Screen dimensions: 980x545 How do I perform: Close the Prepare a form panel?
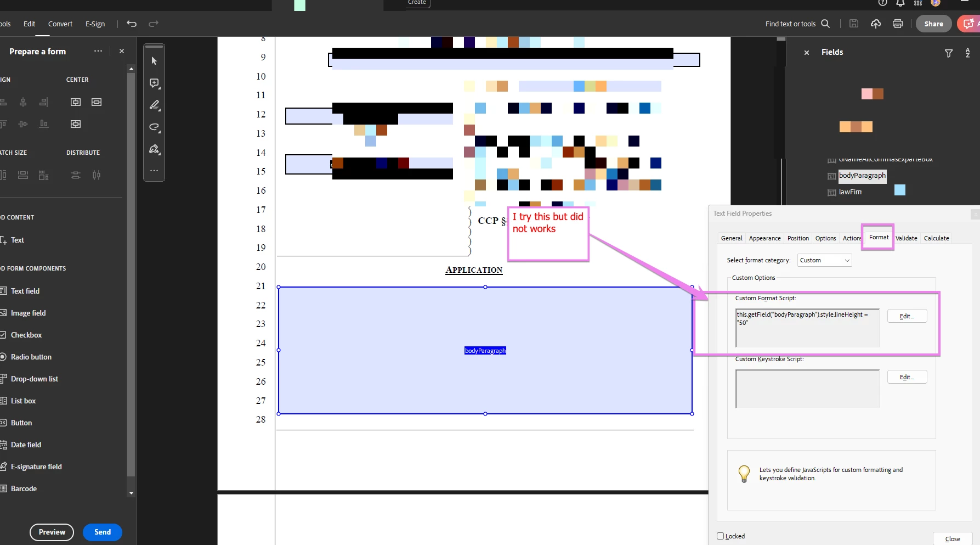(x=122, y=51)
